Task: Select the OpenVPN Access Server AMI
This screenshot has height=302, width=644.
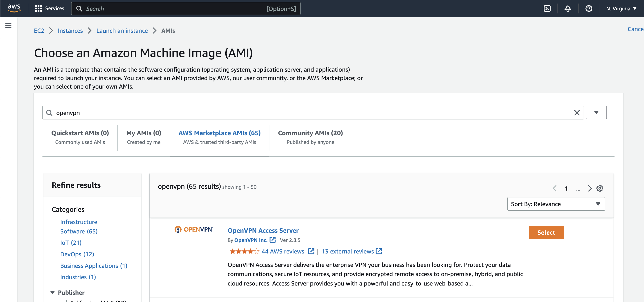Action: click(546, 232)
